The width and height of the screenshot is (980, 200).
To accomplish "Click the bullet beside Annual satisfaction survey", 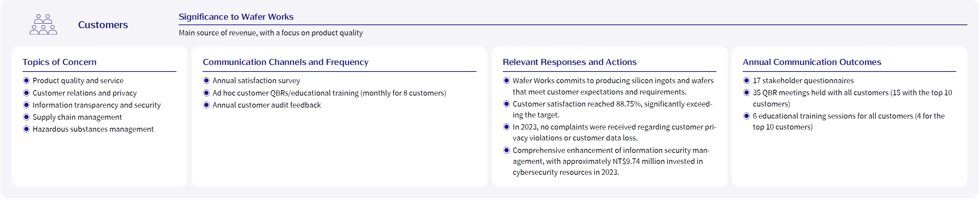I will click(x=207, y=81).
